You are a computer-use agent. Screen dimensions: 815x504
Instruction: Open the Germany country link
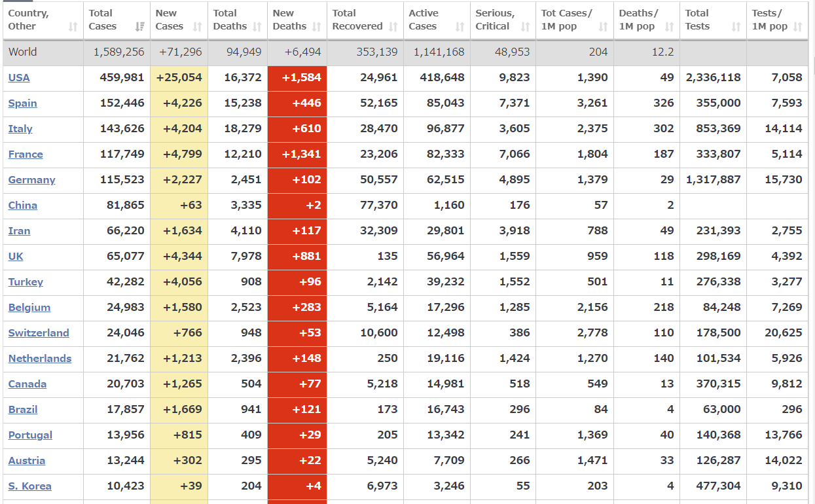[32, 179]
